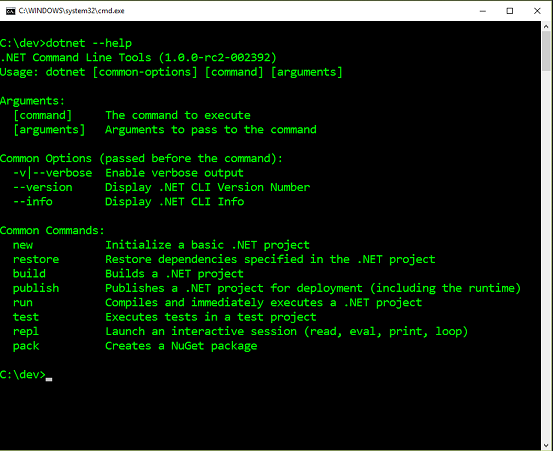Click the 'restore' command name
This screenshot has height=451, width=553.
(x=36, y=260)
